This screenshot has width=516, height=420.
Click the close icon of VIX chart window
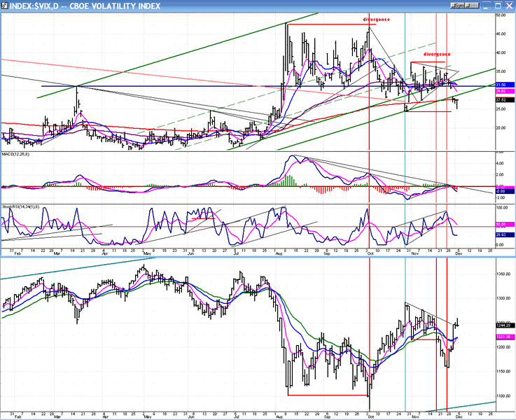(x=508, y=6)
